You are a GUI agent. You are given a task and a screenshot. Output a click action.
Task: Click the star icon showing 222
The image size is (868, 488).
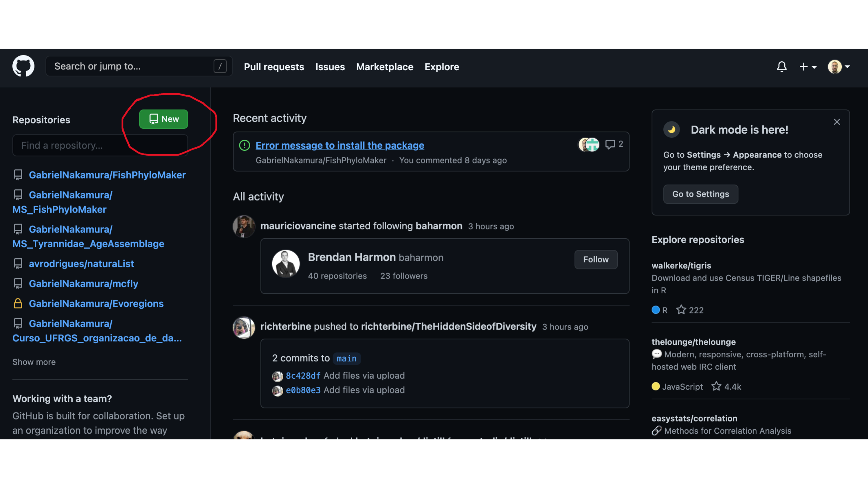(x=681, y=310)
